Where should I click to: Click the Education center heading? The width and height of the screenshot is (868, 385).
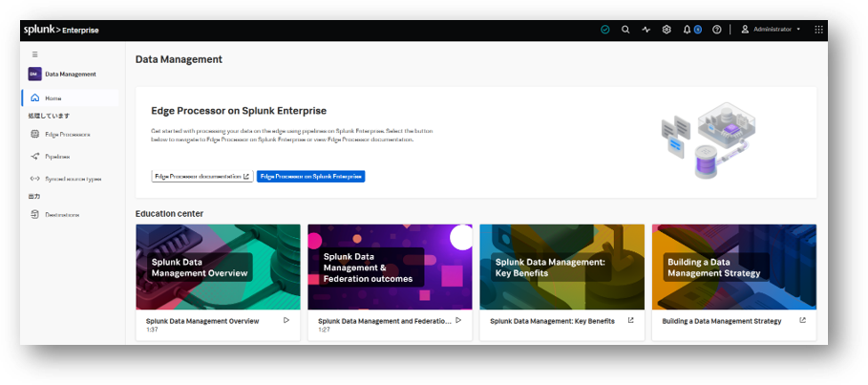pos(169,213)
